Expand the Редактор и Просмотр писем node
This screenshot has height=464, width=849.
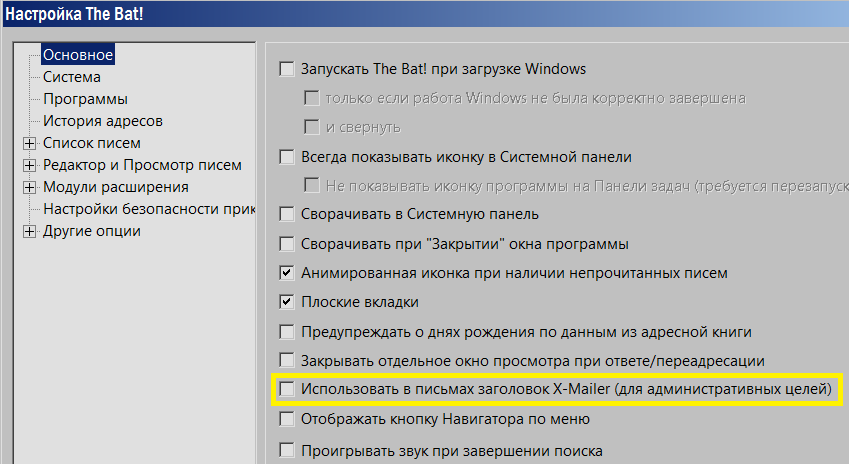click(29, 166)
